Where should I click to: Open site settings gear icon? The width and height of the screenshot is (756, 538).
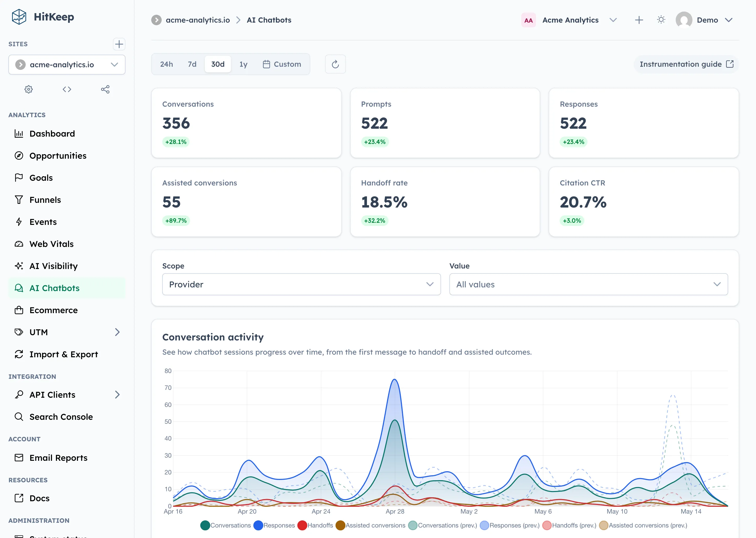pos(29,89)
